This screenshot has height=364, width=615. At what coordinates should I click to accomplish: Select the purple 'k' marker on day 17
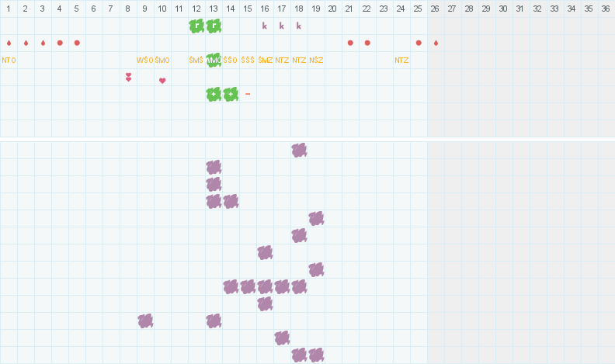click(x=282, y=26)
